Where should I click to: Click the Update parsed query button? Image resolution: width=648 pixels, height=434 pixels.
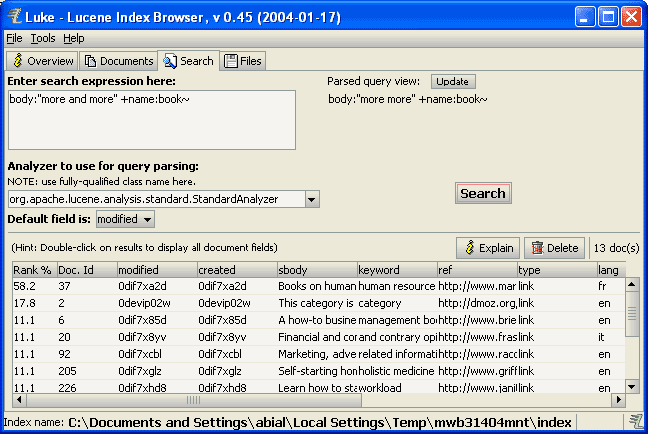click(453, 81)
